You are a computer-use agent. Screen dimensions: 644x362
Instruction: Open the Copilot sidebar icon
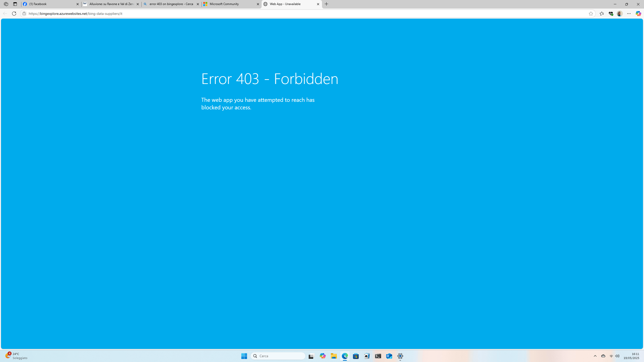coord(638,14)
